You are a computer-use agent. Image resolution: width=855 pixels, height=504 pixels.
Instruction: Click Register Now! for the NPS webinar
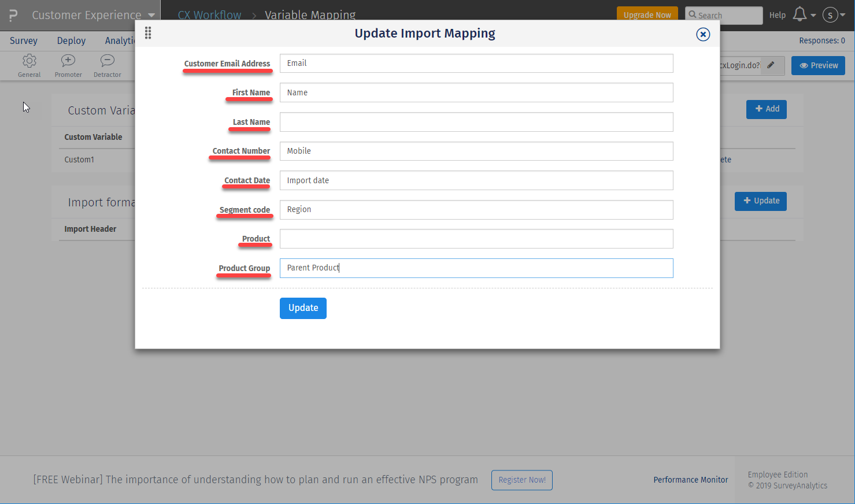pos(521,480)
